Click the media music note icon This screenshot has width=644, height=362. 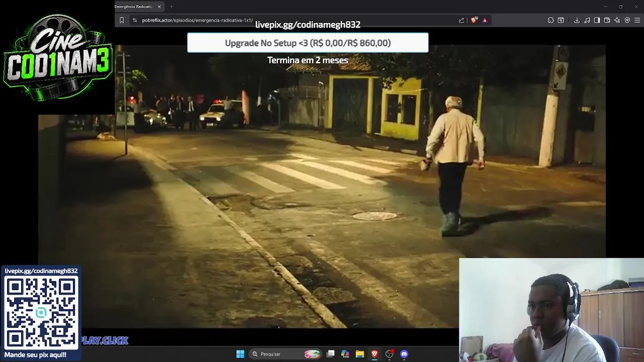click(587, 20)
